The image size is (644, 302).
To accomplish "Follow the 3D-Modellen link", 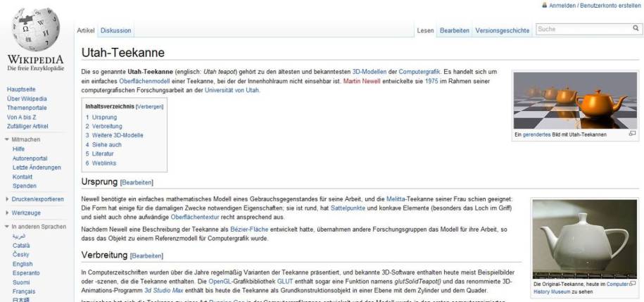I will click(370, 72).
